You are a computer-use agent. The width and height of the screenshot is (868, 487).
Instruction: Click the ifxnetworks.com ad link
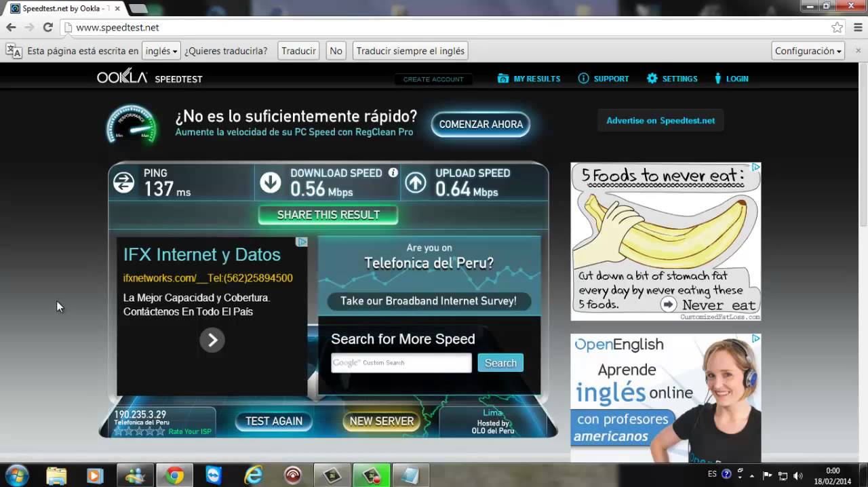[x=208, y=278]
